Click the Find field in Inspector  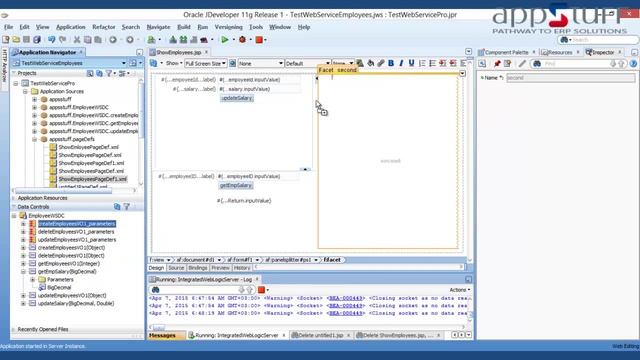[578, 64]
